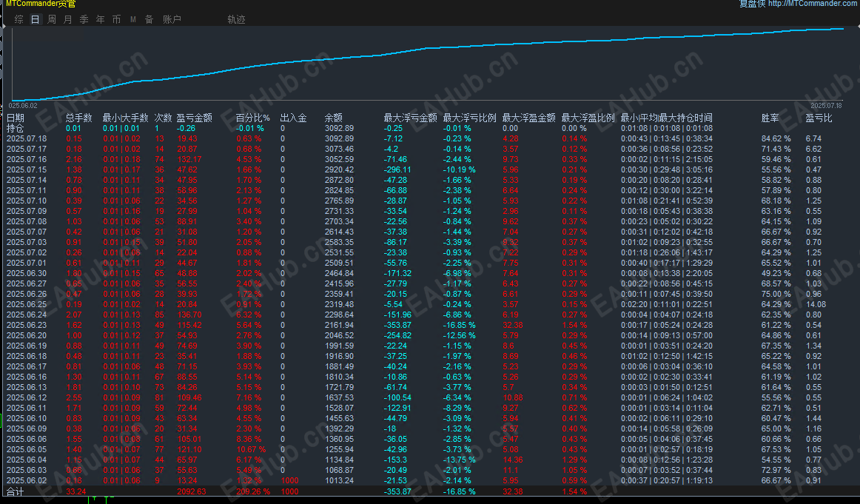Select the 日 daily tab

point(35,19)
